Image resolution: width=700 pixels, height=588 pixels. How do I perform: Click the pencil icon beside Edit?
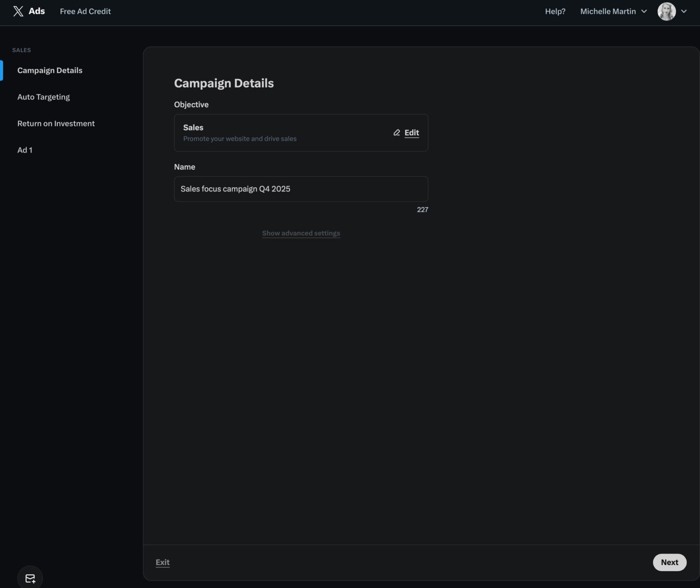click(x=396, y=133)
